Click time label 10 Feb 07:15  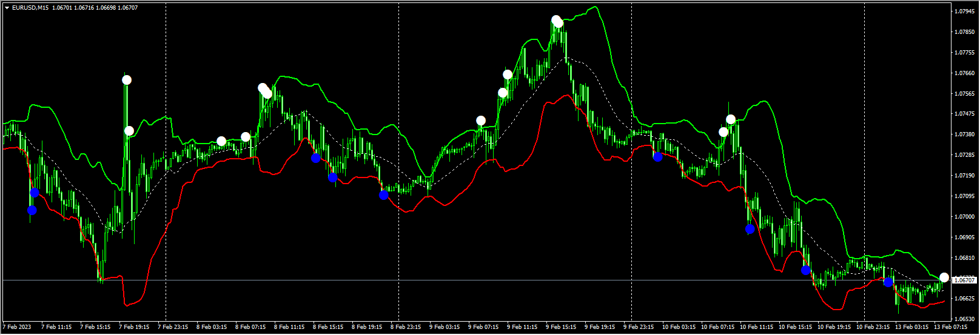pyautogui.click(x=717, y=327)
